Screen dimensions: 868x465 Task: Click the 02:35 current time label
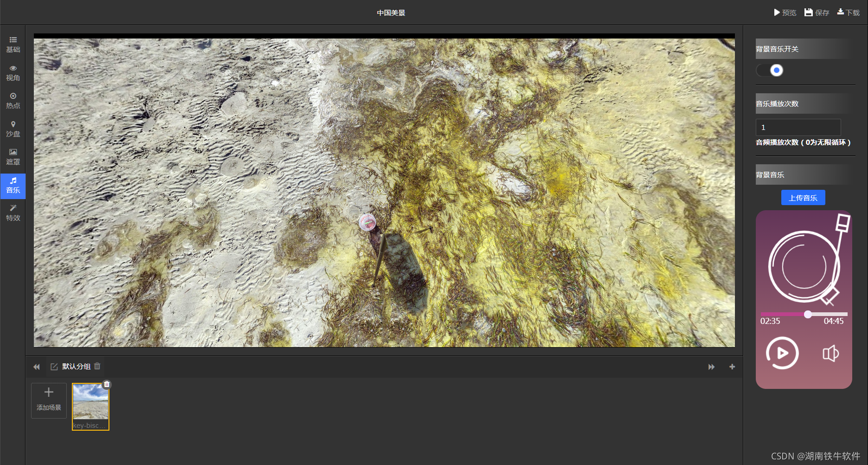(x=770, y=321)
